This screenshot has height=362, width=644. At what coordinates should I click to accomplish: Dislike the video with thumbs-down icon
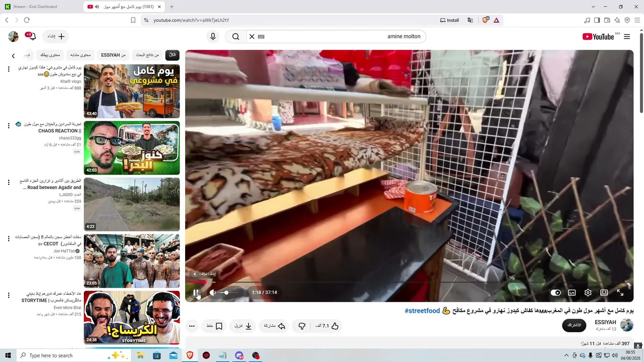pyautogui.click(x=302, y=326)
